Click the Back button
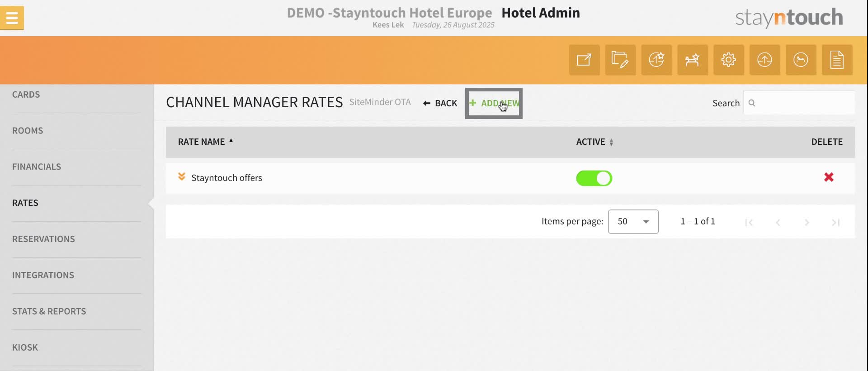This screenshot has height=371, width=868. pyautogui.click(x=440, y=103)
